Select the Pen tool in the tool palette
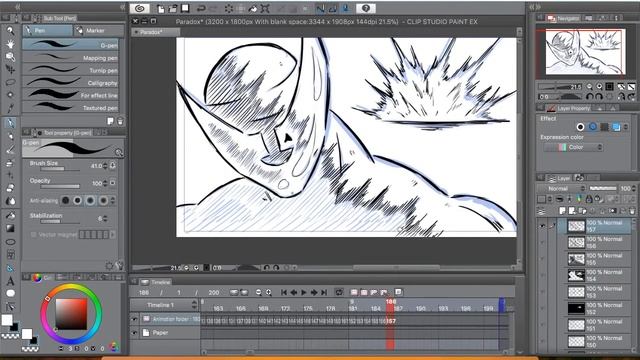The width and height of the screenshot is (640, 360). (x=10, y=122)
